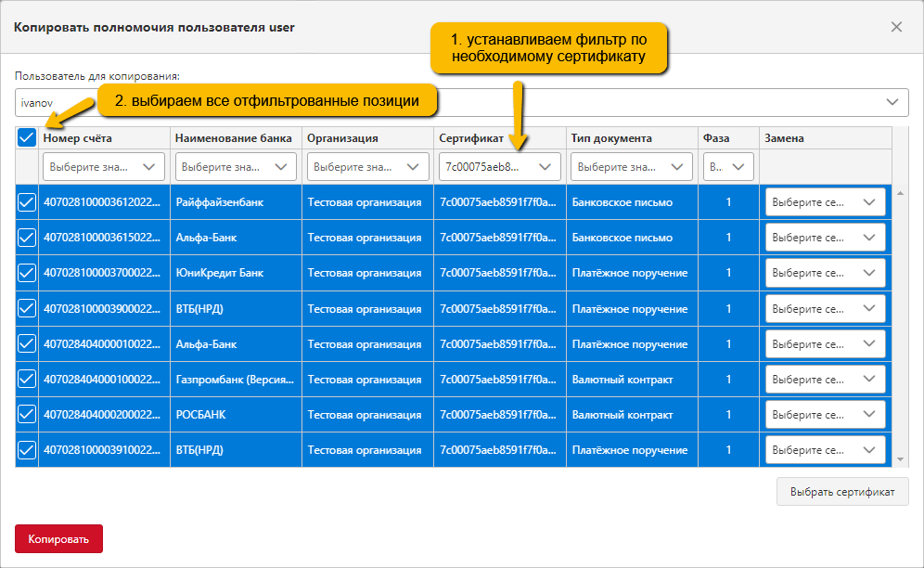The width and height of the screenshot is (924, 568).
Task: Click the Тип документа column header
Action: tap(633, 138)
